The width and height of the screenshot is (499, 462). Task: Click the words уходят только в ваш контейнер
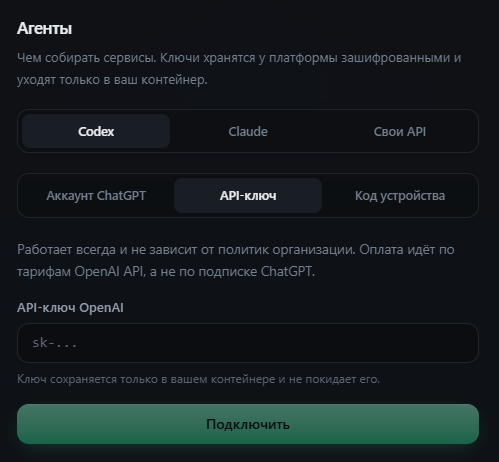tap(112, 80)
